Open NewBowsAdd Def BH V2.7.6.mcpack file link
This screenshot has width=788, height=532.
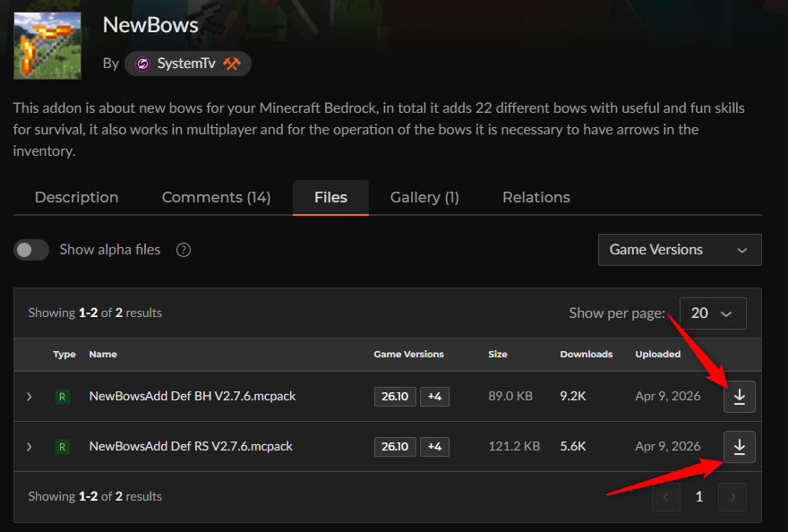192,396
